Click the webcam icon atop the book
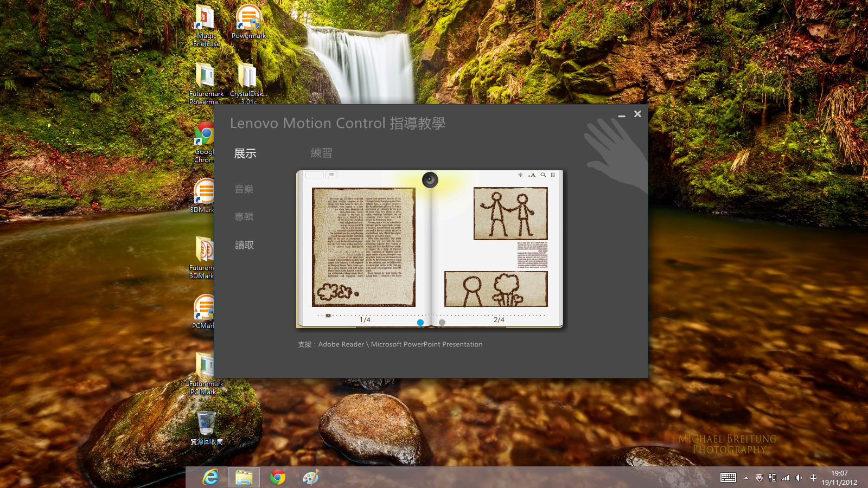Viewport: 868px width, 488px height. [430, 179]
